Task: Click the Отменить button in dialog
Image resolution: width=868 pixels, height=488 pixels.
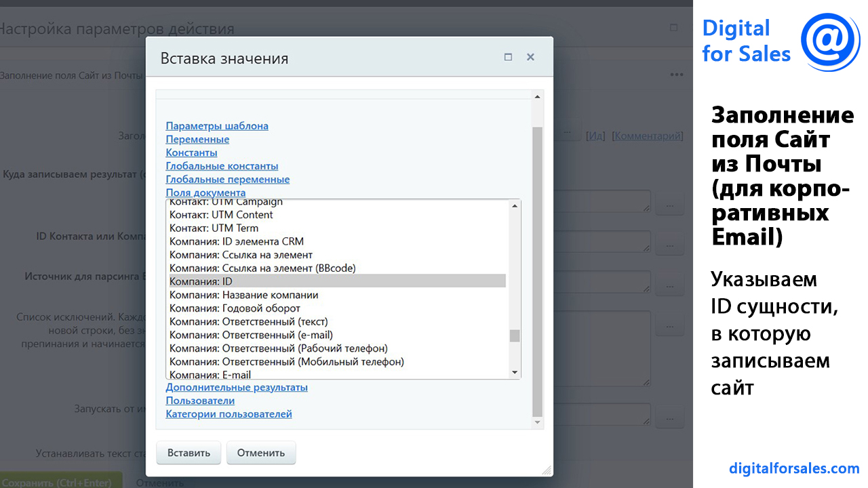Action: point(261,453)
